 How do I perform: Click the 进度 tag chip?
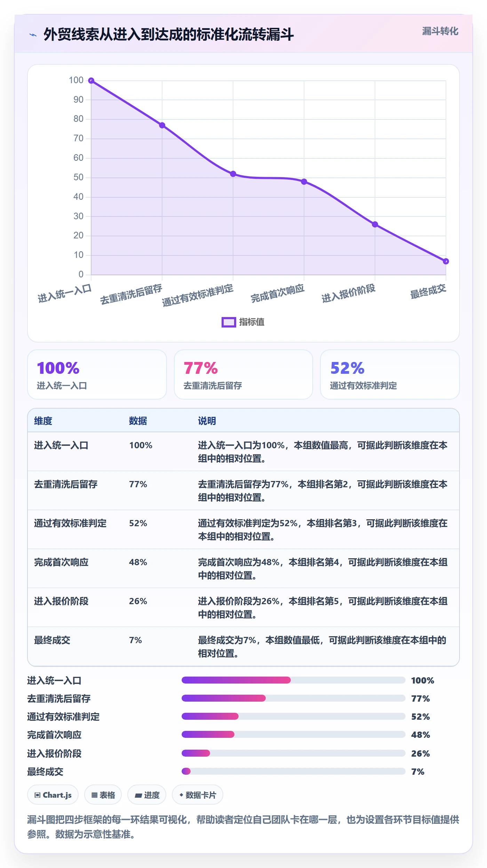(x=147, y=795)
